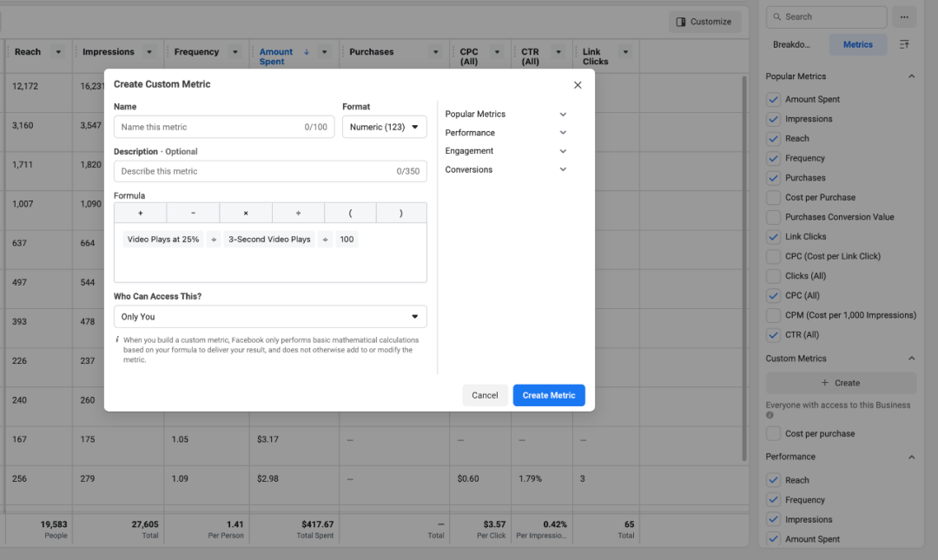Image resolution: width=938 pixels, height=560 pixels.
Task: Click the 100 value in formula
Action: (x=347, y=240)
